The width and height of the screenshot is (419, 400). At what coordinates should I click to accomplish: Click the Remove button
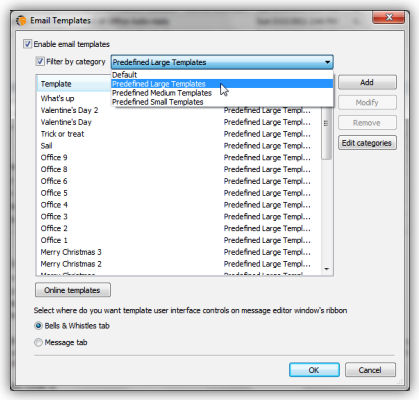[367, 123]
